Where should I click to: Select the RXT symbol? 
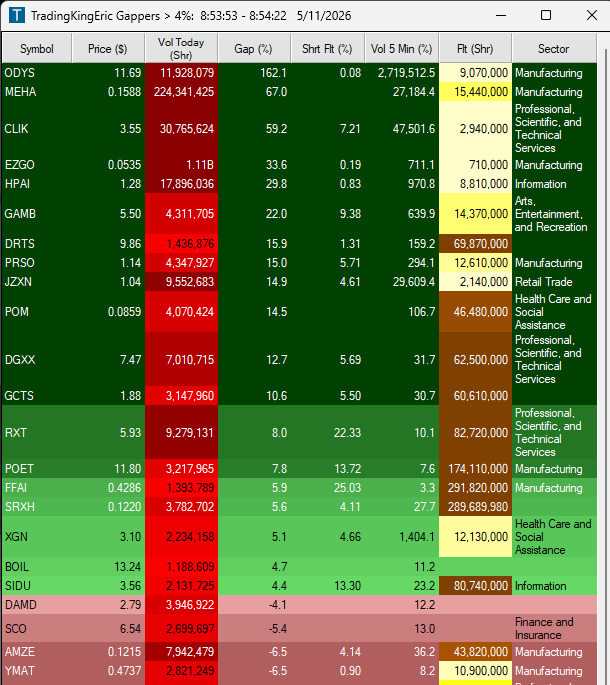coord(16,432)
